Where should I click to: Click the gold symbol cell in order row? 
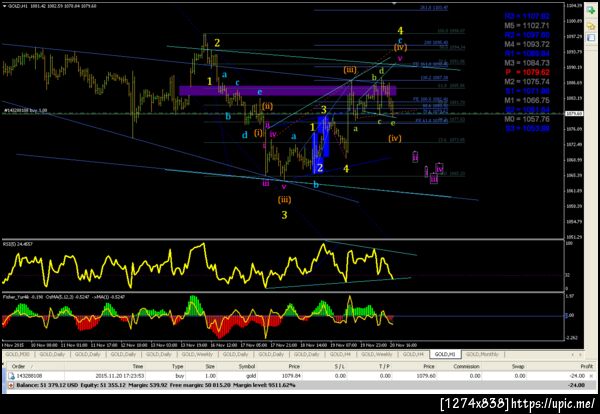pos(249,376)
